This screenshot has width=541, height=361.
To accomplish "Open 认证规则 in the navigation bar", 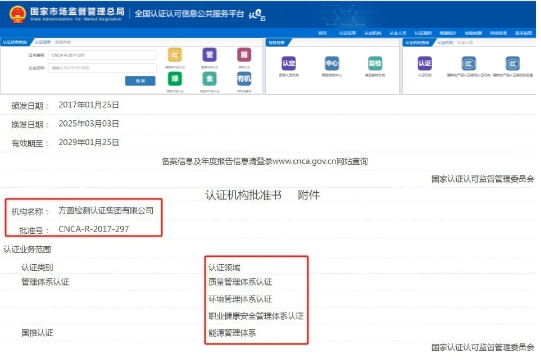I will click(x=423, y=33).
